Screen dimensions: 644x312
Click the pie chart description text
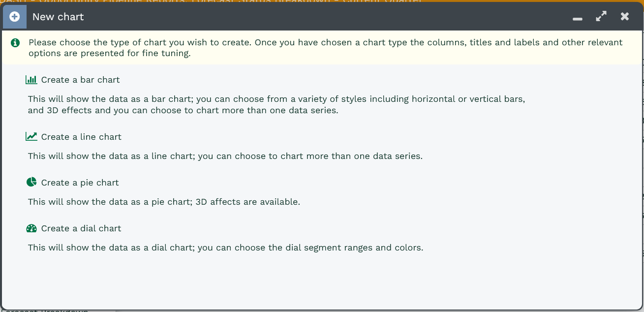tap(164, 202)
